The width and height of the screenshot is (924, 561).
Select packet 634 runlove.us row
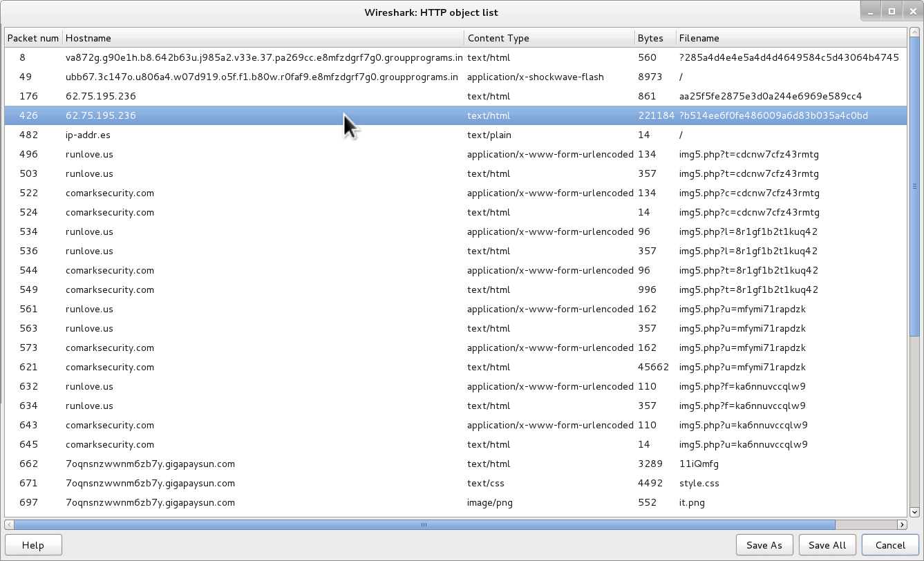(x=455, y=406)
